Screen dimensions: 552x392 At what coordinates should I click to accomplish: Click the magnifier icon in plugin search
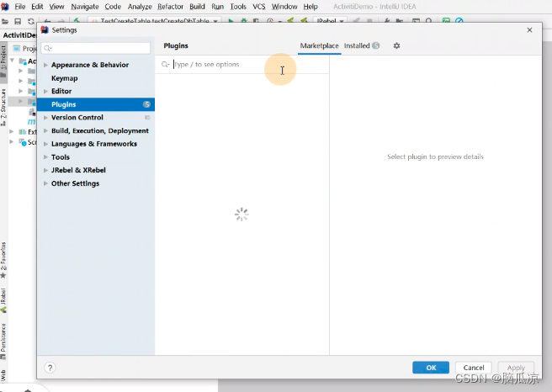(165, 65)
